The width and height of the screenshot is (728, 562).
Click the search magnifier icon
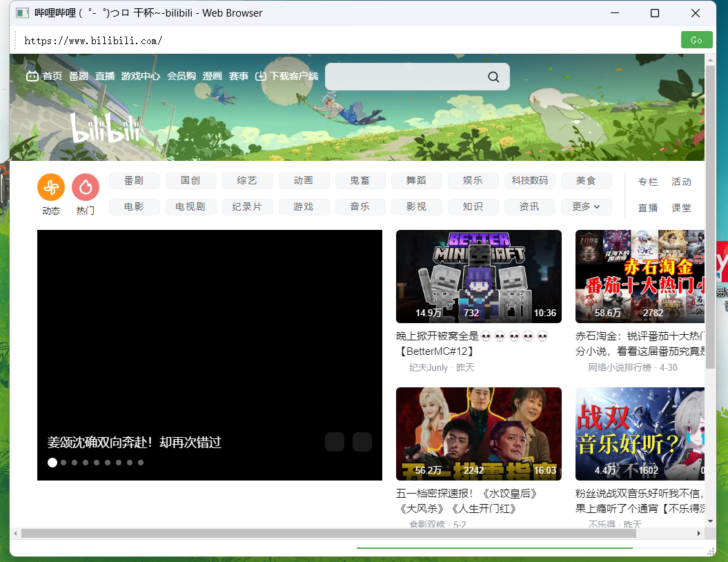[493, 77]
